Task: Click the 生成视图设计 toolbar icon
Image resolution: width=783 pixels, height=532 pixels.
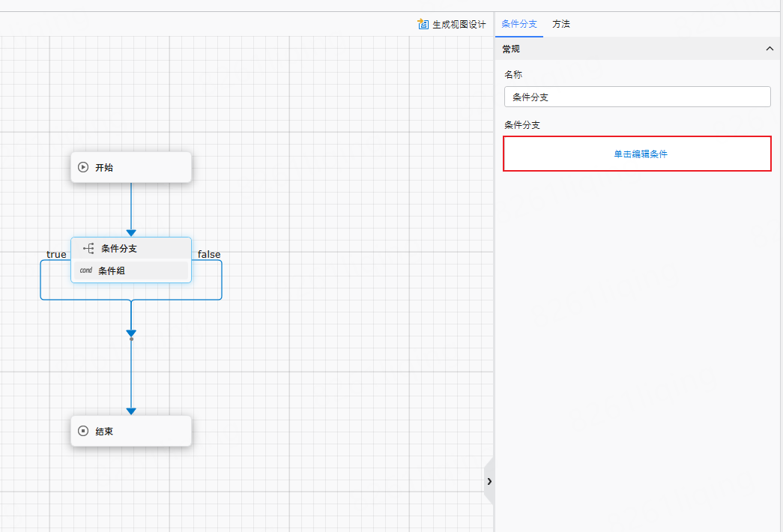Action: point(423,24)
